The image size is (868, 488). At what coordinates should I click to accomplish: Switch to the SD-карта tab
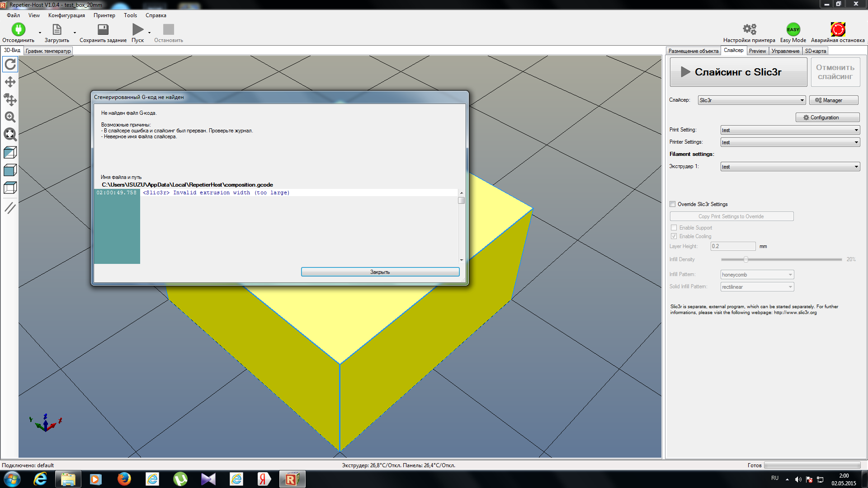coord(815,51)
